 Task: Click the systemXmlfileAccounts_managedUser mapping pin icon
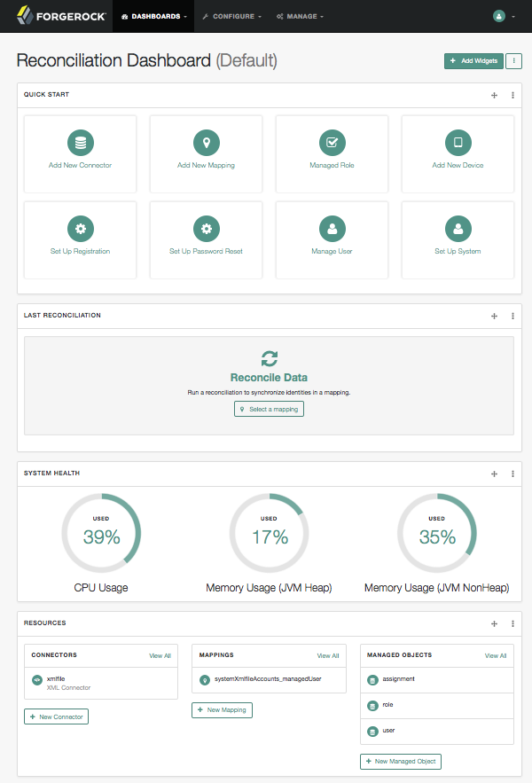(x=204, y=680)
